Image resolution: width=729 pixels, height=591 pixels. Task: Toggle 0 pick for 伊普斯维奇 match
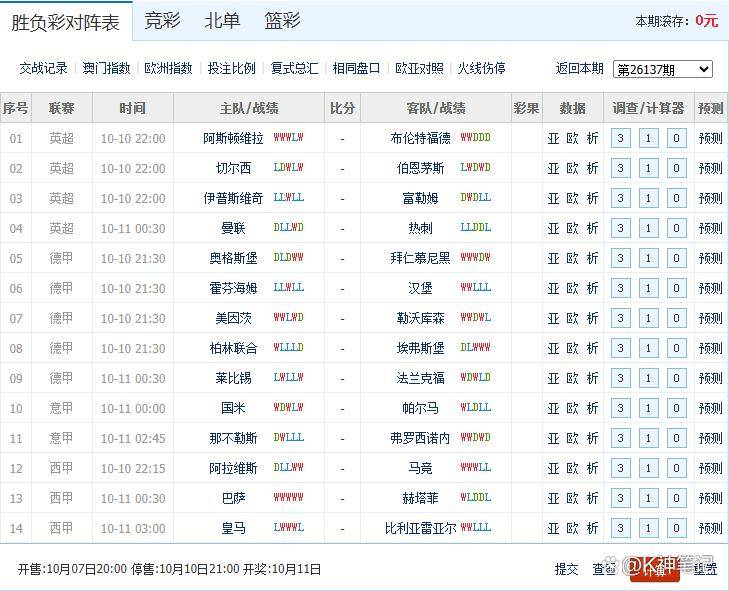pyautogui.click(x=676, y=198)
